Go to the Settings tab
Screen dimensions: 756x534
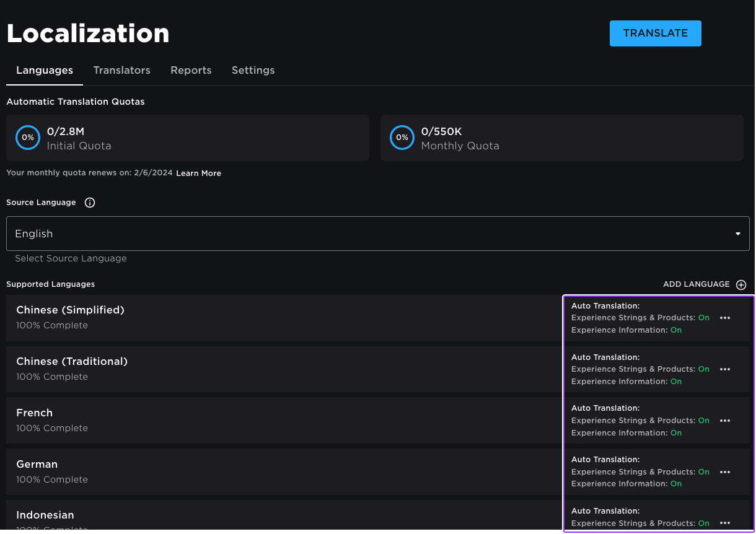tap(253, 70)
